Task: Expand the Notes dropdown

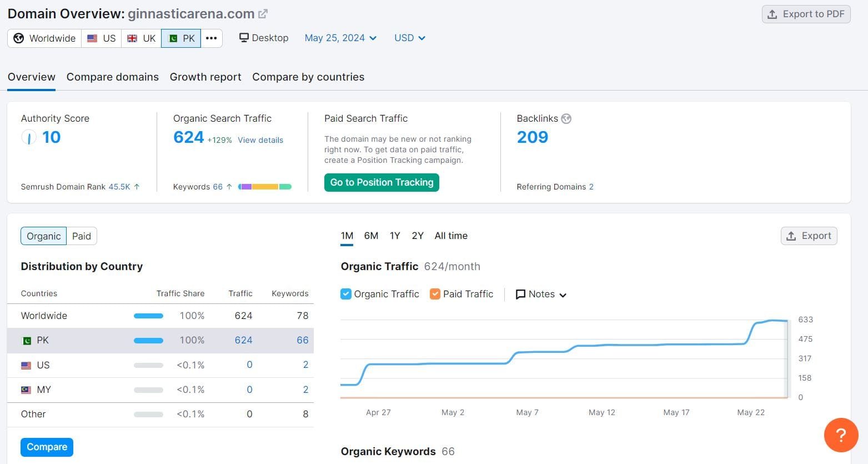Action: (541, 295)
